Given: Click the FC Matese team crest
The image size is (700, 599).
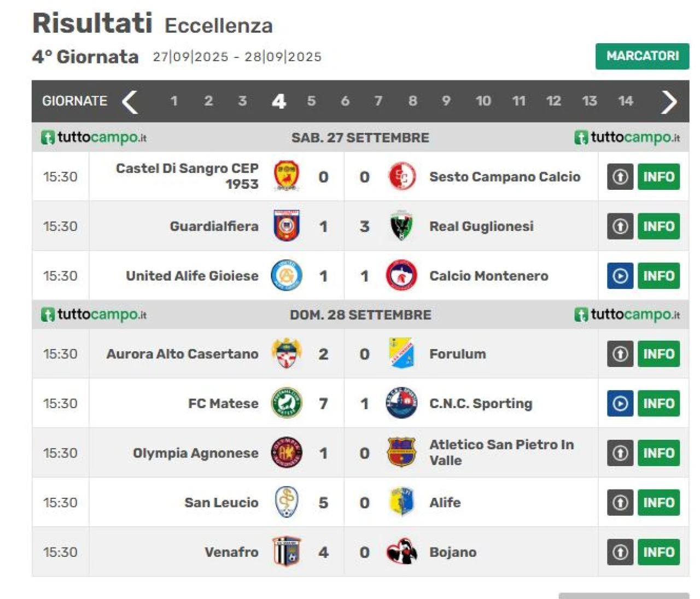Looking at the screenshot, I should (x=287, y=403).
